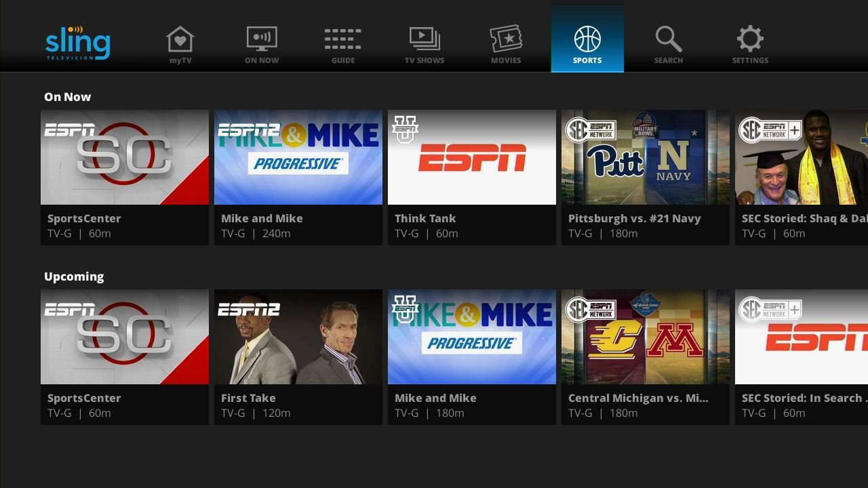Select the On Now TV icon
The image size is (868, 488).
click(x=262, y=40)
